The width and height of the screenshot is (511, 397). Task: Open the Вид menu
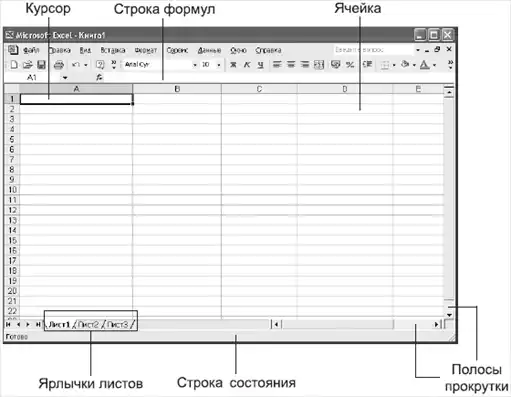85,50
